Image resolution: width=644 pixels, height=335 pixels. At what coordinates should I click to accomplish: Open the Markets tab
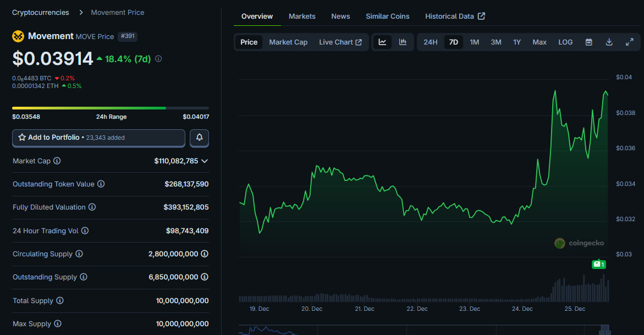pyautogui.click(x=302, y=17)
